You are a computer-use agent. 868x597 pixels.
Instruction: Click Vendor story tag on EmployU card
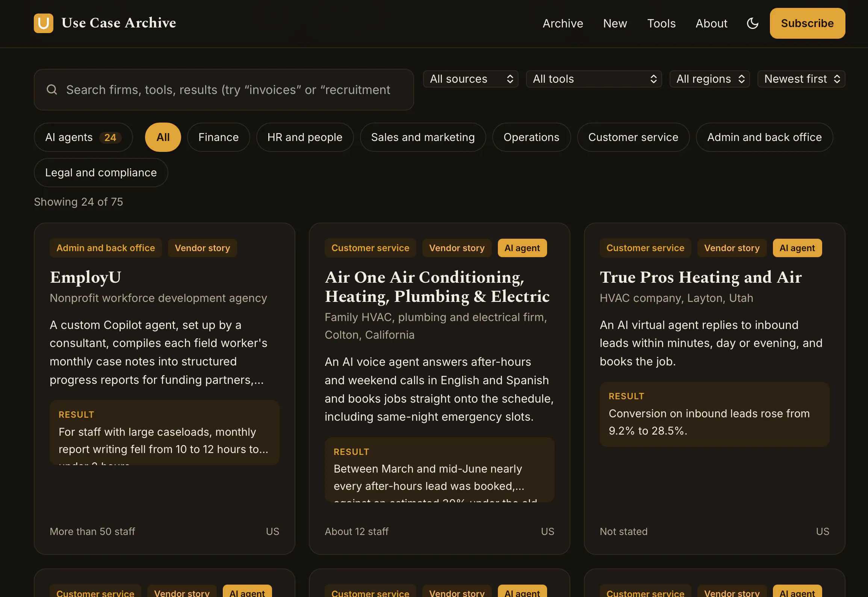pos(203,248)
